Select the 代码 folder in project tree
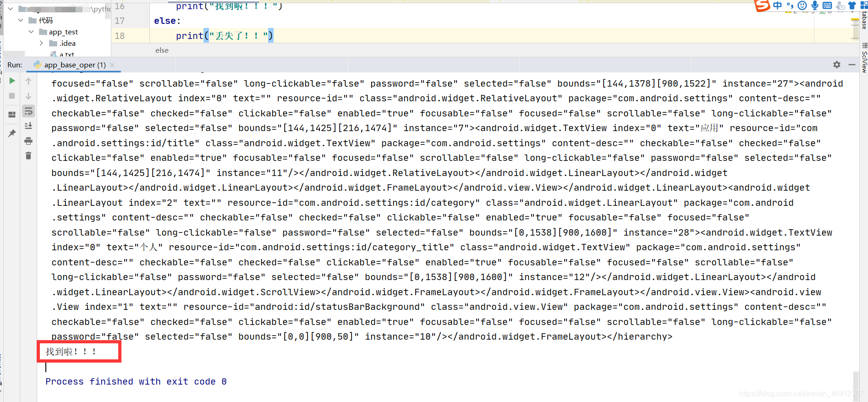 click(41, 20)
